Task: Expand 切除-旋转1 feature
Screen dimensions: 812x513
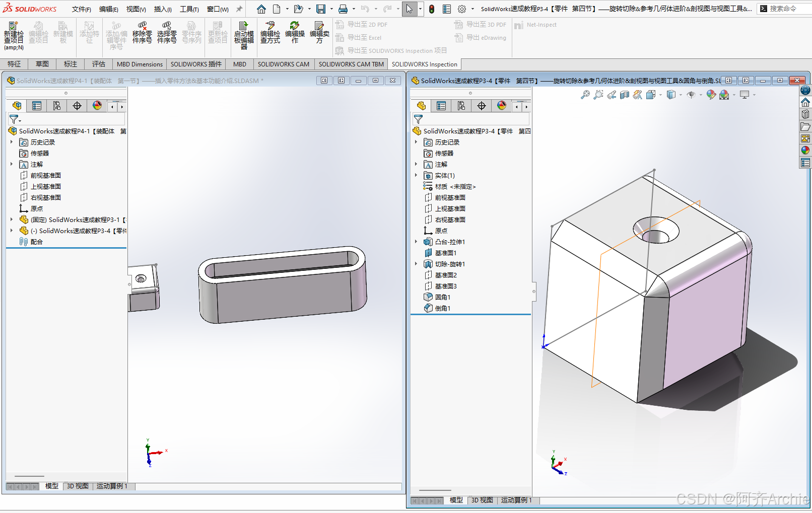Action: point(416,264)
